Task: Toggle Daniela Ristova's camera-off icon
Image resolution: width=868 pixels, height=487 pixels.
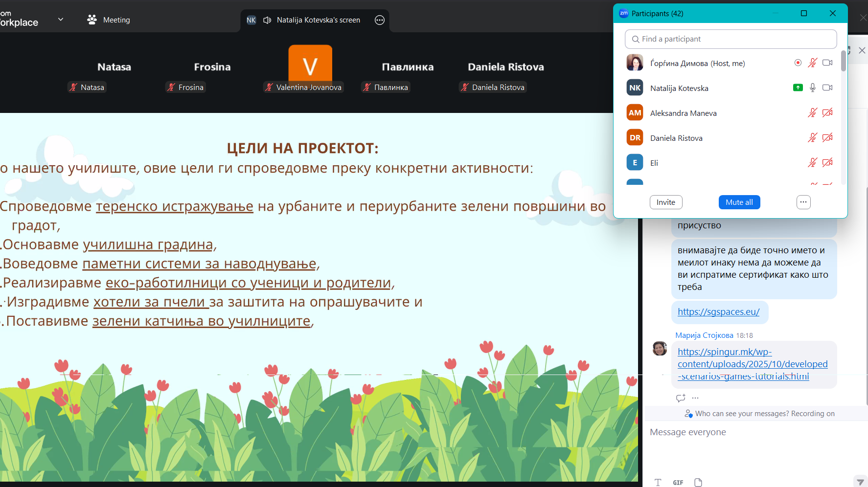Action: click(x=827, y=138)
